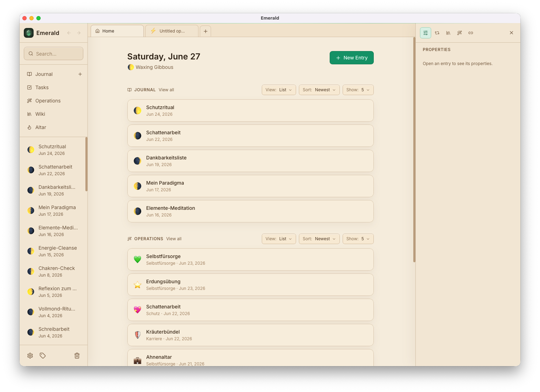Image resolution: width=540 pixels, height=392 pixels.
Task: Click moon icon on Mein Paradigma card
Action: (138, 186)
